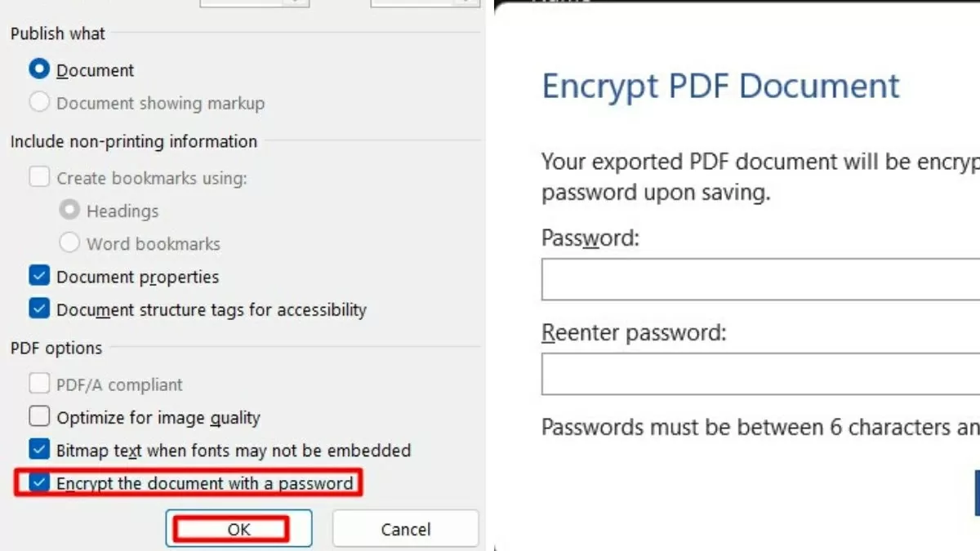The image size is (980, 551).
Task: Click the PDF options section label
Action: 56,348
